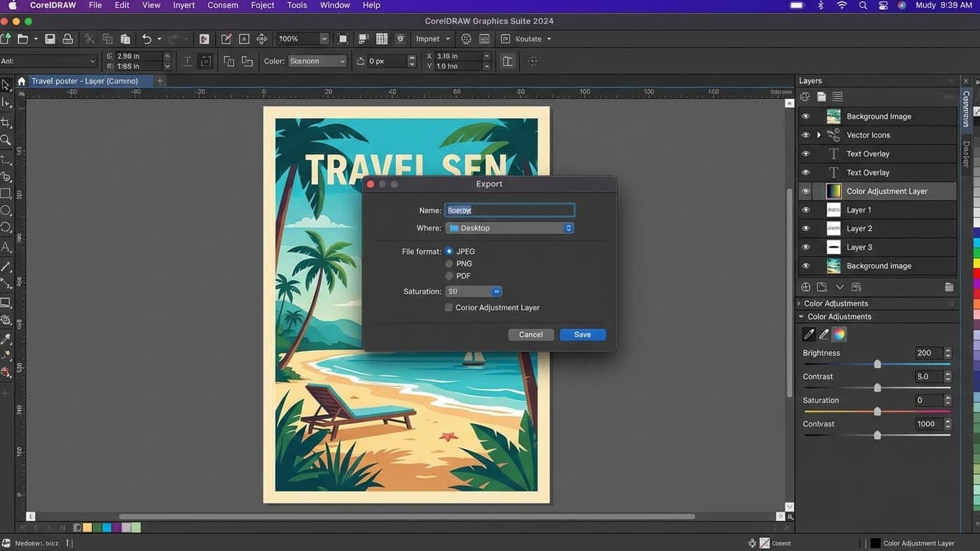Image resolution: width=980 pixels, height=551 pixels.
Task: Select the Pick tool in the toolbox
Action: pyautogui.click(x=5, y=84)
